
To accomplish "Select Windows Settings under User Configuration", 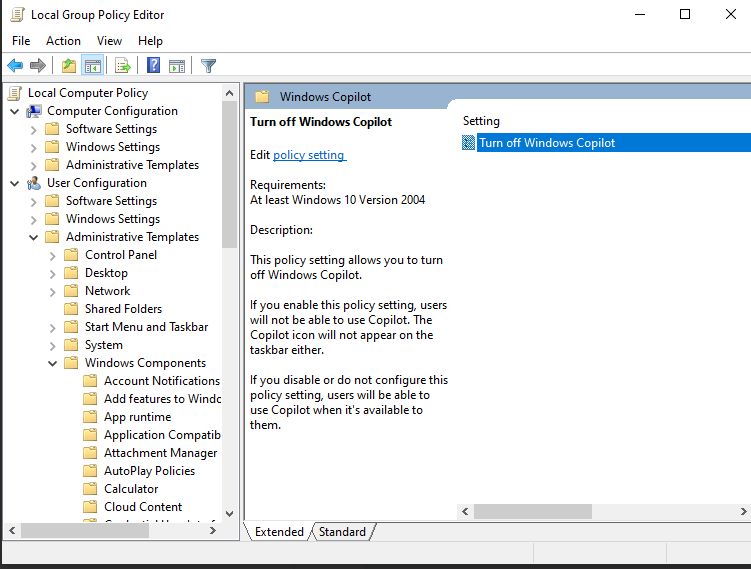I will [x=113, y=219].
